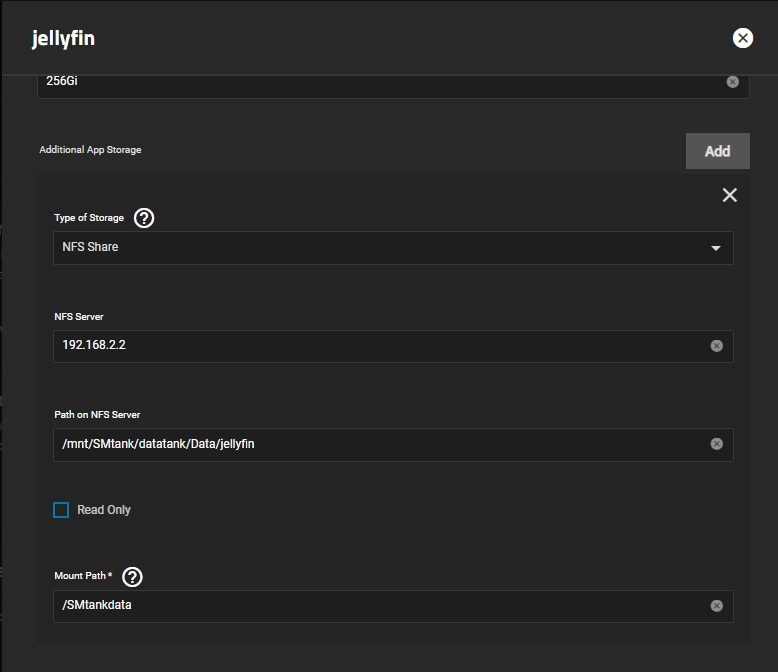Show help for Mount Path
778x672 pixels.
click(132, 577)
